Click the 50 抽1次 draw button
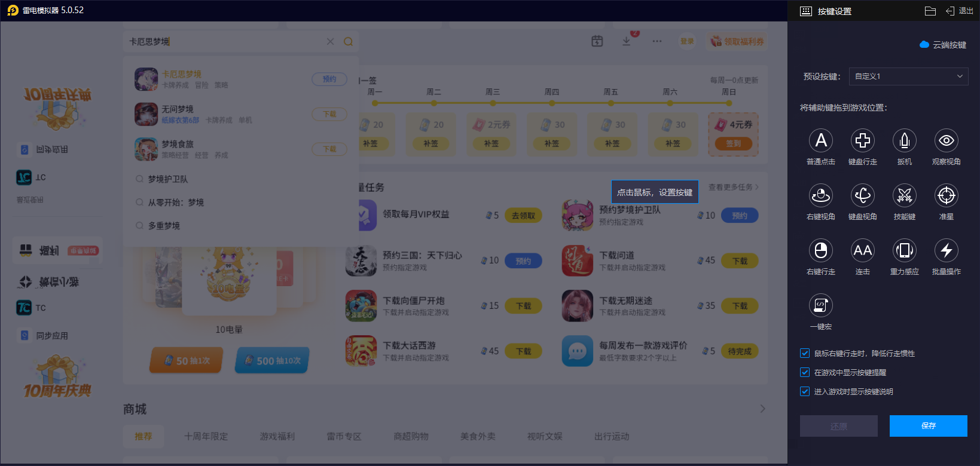 186,361
